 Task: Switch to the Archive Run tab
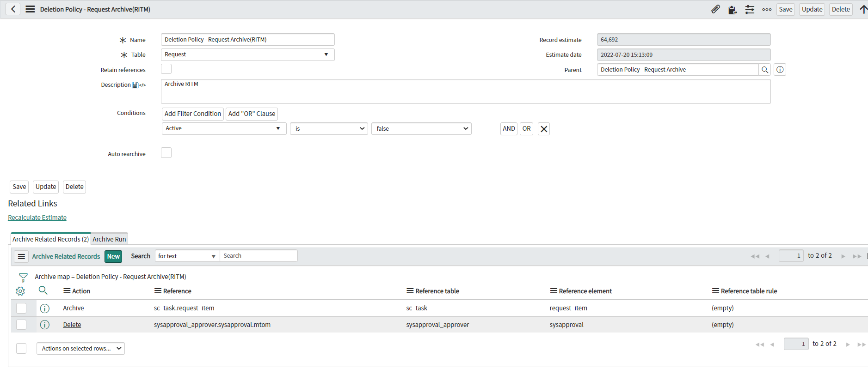pyautogui.click(x=109, y=239)
